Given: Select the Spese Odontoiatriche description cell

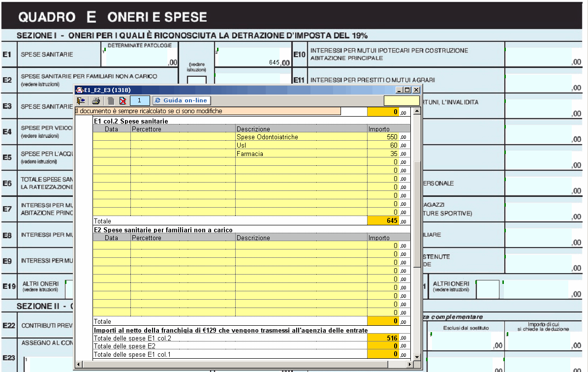Looking at the screenshot, I should [x=301, y=137].
